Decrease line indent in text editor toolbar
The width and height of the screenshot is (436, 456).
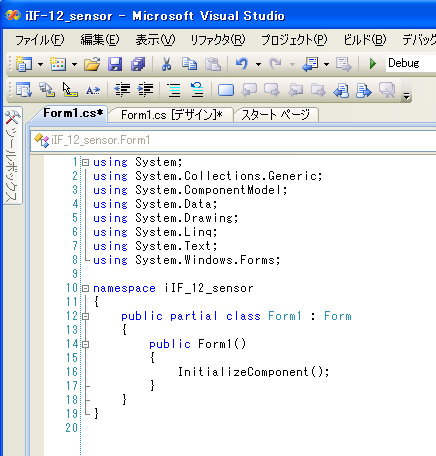coord(122,90)
